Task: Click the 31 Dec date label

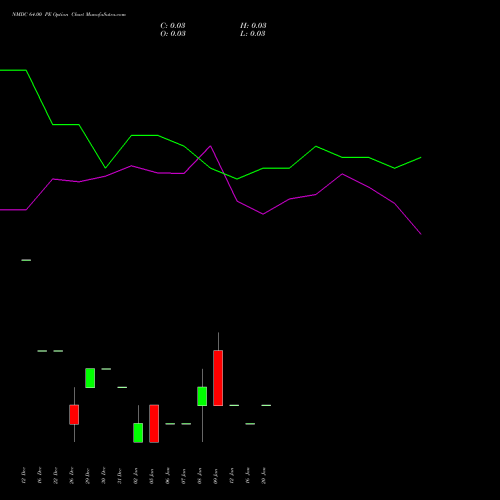Action: click(x=119, y=475)
